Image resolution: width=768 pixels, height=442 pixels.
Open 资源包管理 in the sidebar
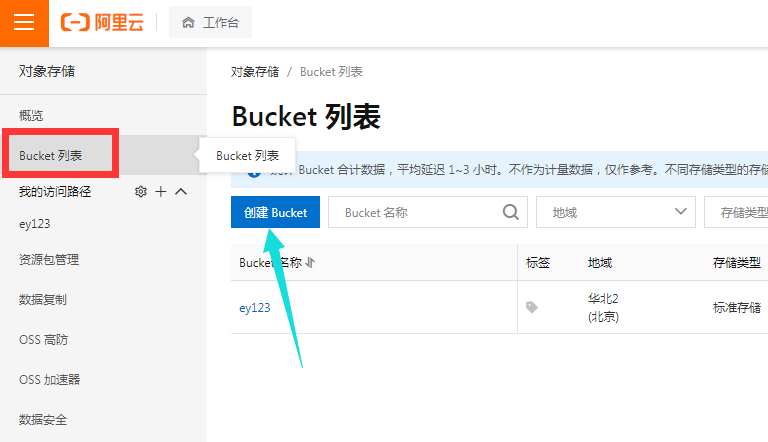49,260
